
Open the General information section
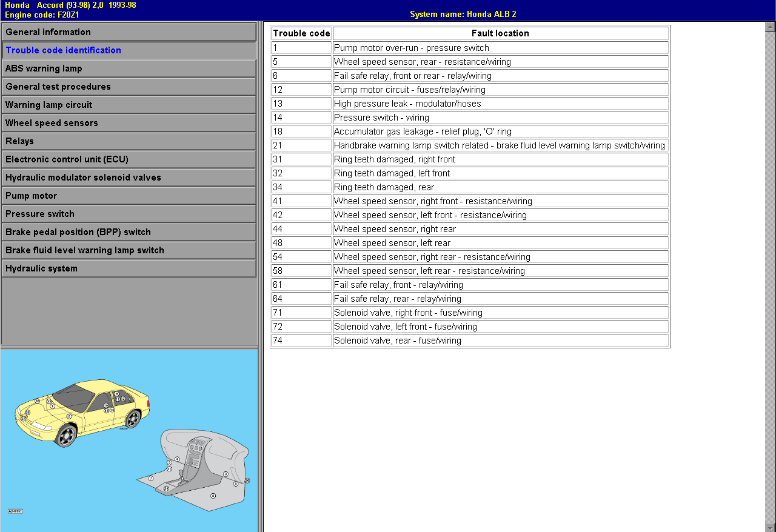pyautogui.click(x=129, y=32)
